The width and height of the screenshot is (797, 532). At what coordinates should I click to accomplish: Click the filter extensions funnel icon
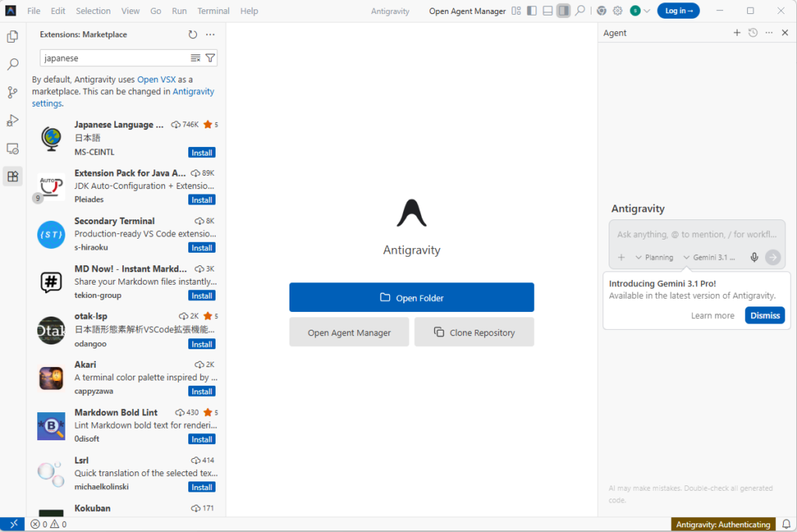point(210,58)
